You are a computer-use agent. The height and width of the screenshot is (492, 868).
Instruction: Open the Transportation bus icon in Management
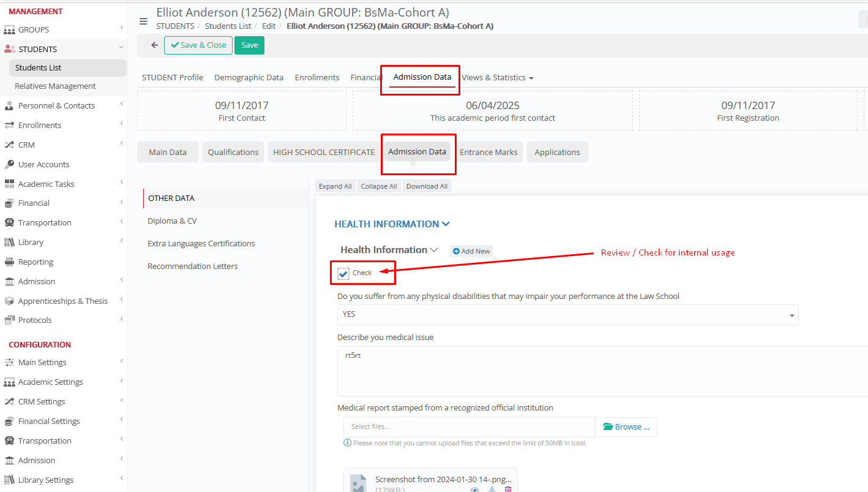9,223
